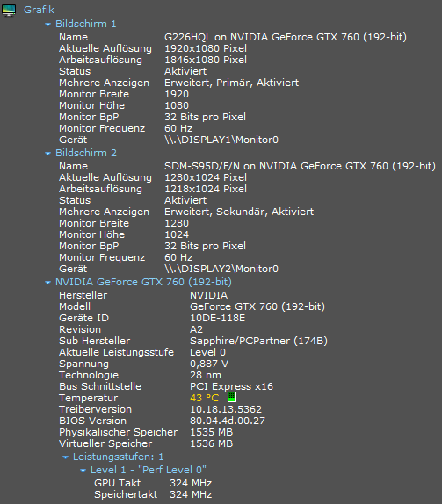Select the Geräte ID 10DE-118E value

point(217,318)
